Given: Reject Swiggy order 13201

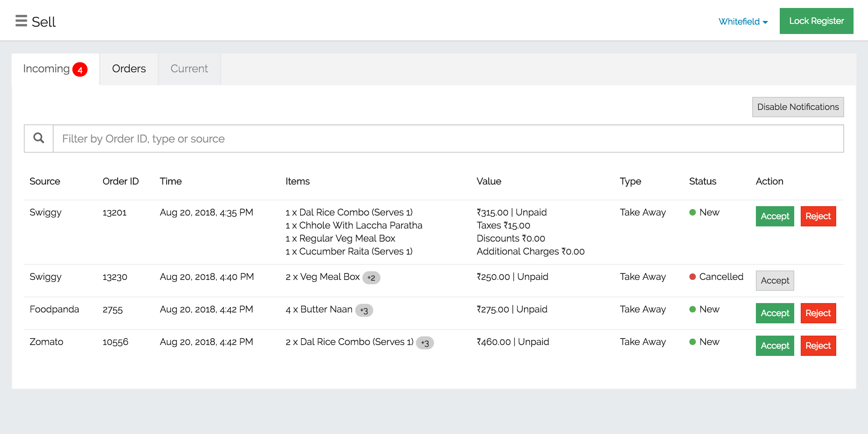Looking at the screenshot, I should click(x=818, y=216).
